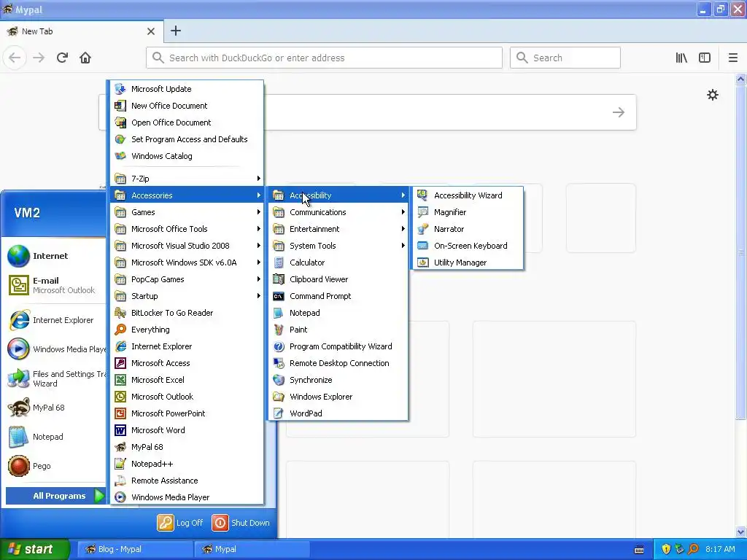Click the Mypal Search box
Screen dimensions: 747x560
(565, 58)
